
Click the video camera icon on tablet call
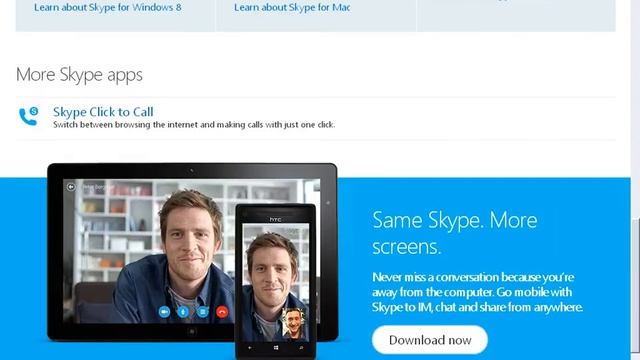164,312
